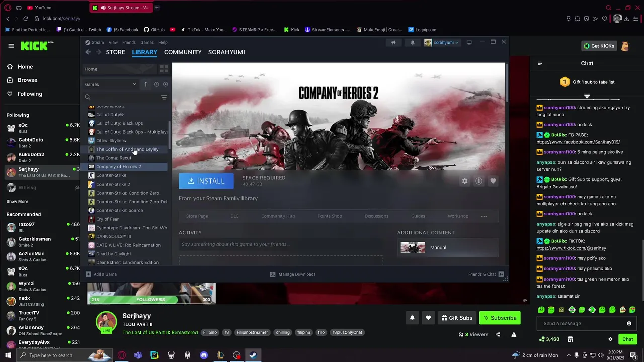Open Manage Downloads in Steam
Viewport: 644px width, 362px height.
293,274
